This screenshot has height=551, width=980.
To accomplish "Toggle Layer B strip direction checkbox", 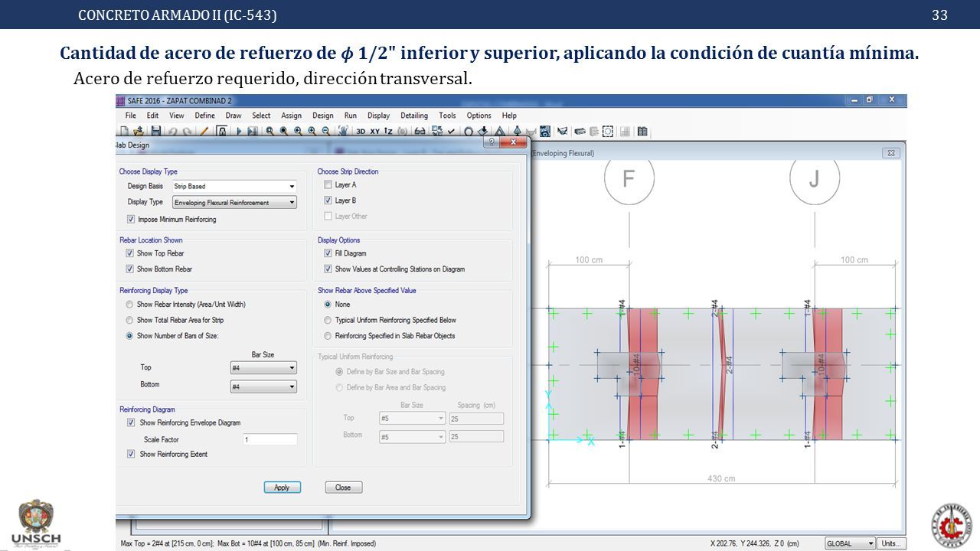I will 328,201.
